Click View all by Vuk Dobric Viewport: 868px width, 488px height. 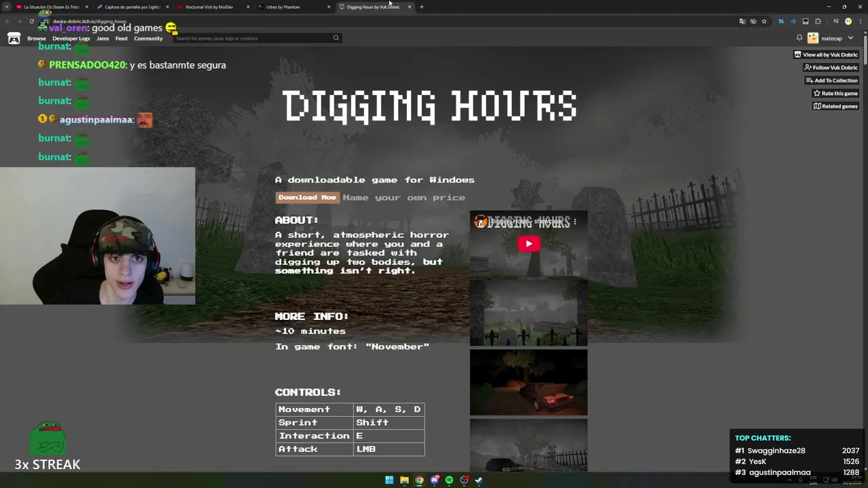[826, 55]
